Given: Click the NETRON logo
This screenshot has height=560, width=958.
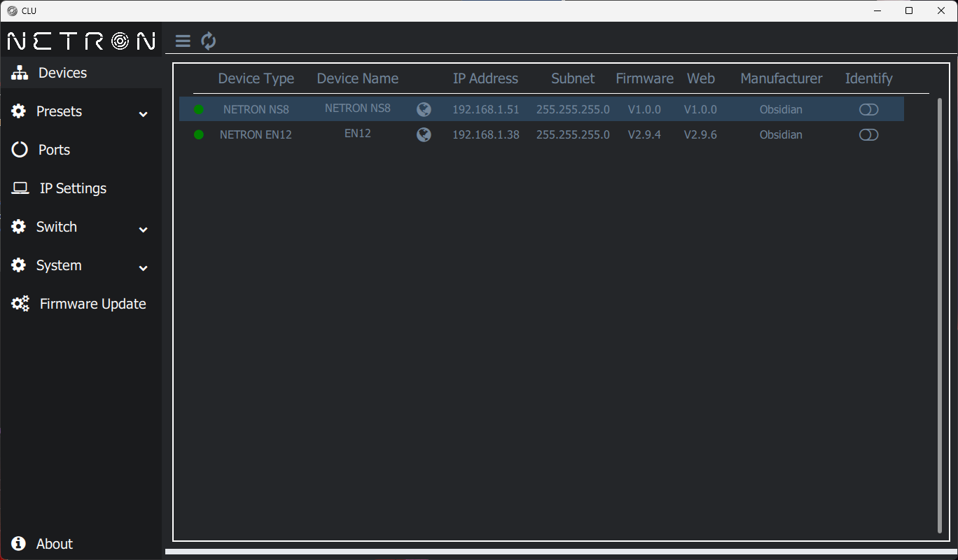Looking at the screenshot, I should coord(81,41).
